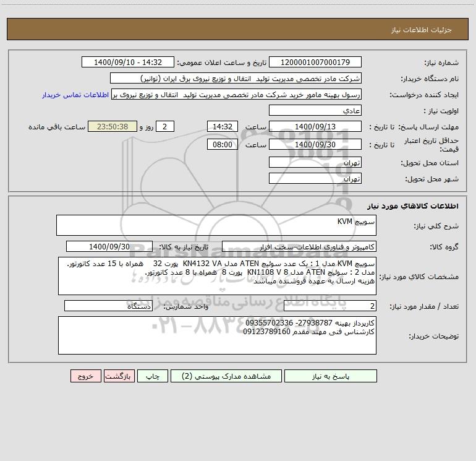Click the روز و label

tap(147, 127)
